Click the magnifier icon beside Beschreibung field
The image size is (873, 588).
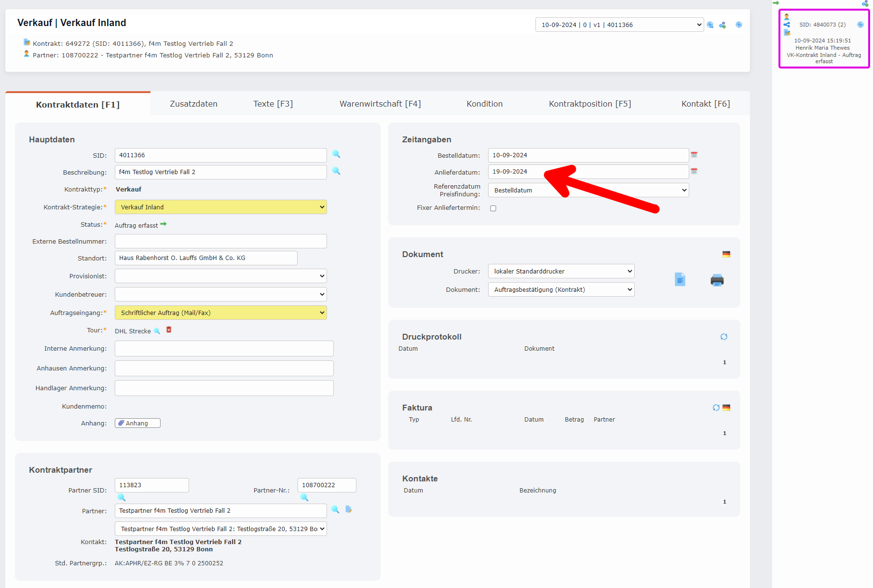(x=336, y=171)
